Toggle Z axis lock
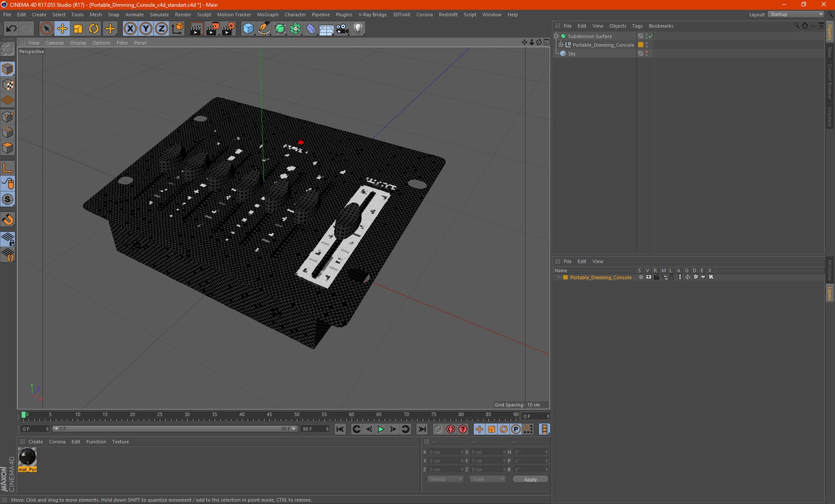 point(162,29)
